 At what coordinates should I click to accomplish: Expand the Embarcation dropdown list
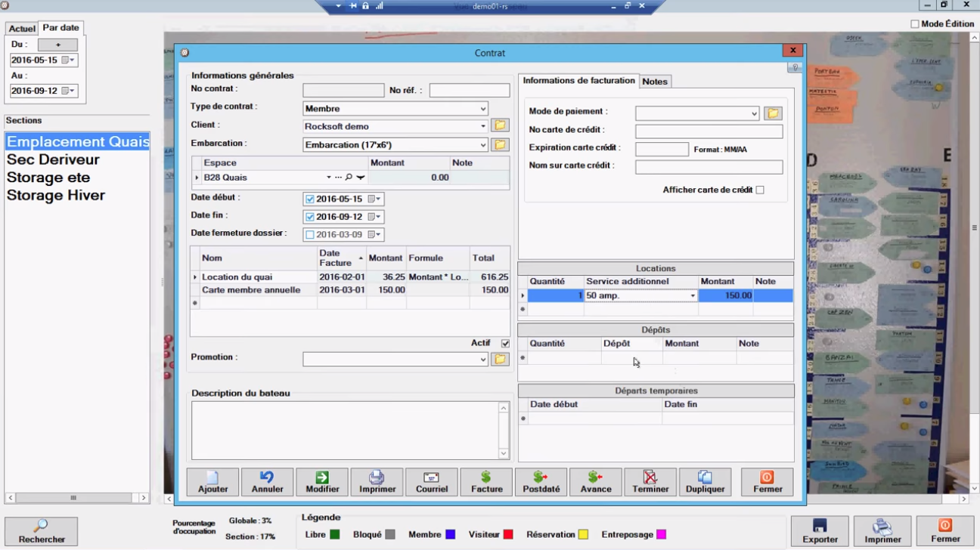482,145
